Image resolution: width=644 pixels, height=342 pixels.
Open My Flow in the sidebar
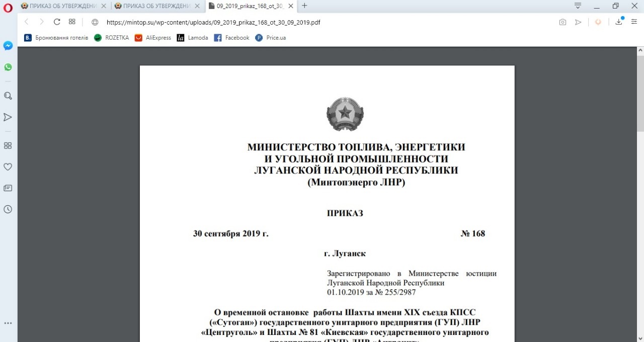(x=8, y=117)
